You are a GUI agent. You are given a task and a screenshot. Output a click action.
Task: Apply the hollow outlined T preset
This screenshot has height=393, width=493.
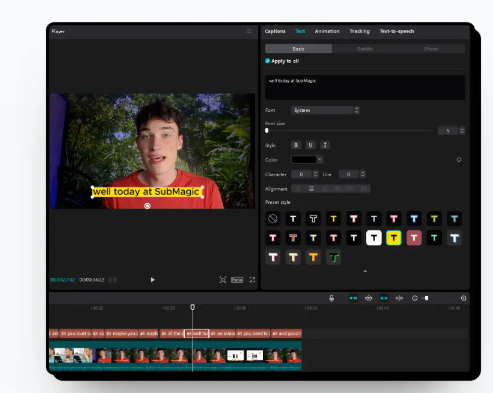[x=313, y=219]
